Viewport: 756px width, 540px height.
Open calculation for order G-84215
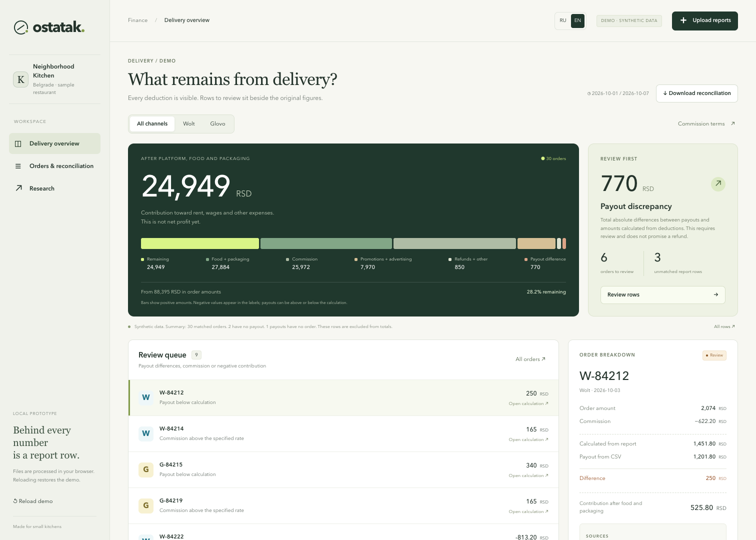pyautogui.click(x=528, y=475)
